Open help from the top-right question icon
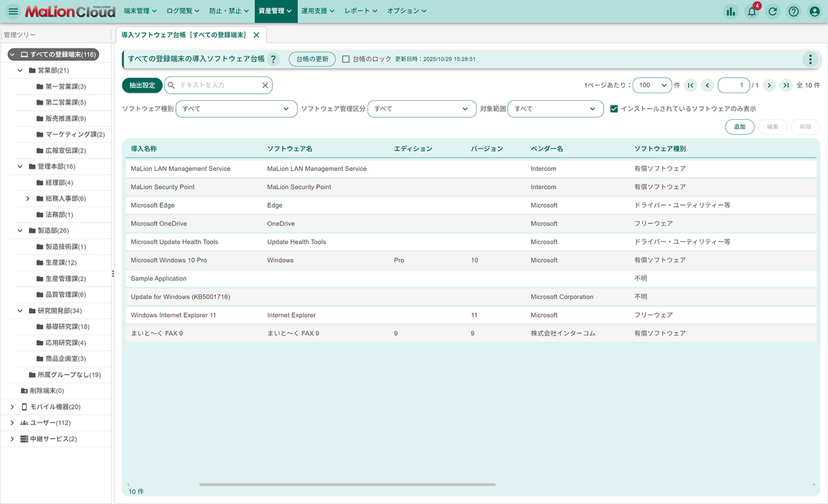Image resolution: width=828 pixels, height=504 pixels. coord(794,12)
